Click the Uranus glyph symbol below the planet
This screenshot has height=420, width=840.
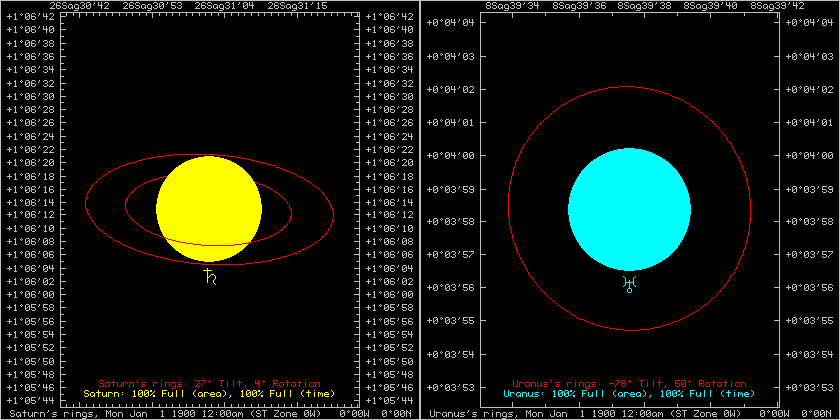[x=630, y=284]
